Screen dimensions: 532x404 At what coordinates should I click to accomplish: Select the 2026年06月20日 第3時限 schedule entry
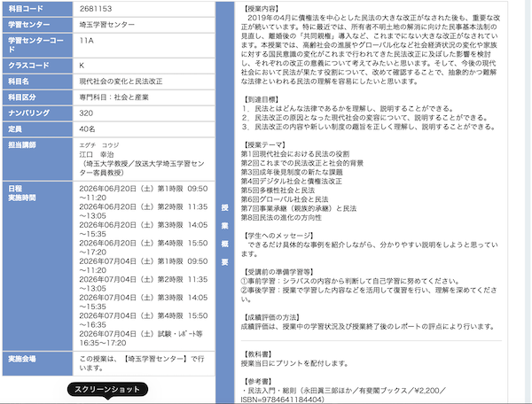tap(143, 229)
